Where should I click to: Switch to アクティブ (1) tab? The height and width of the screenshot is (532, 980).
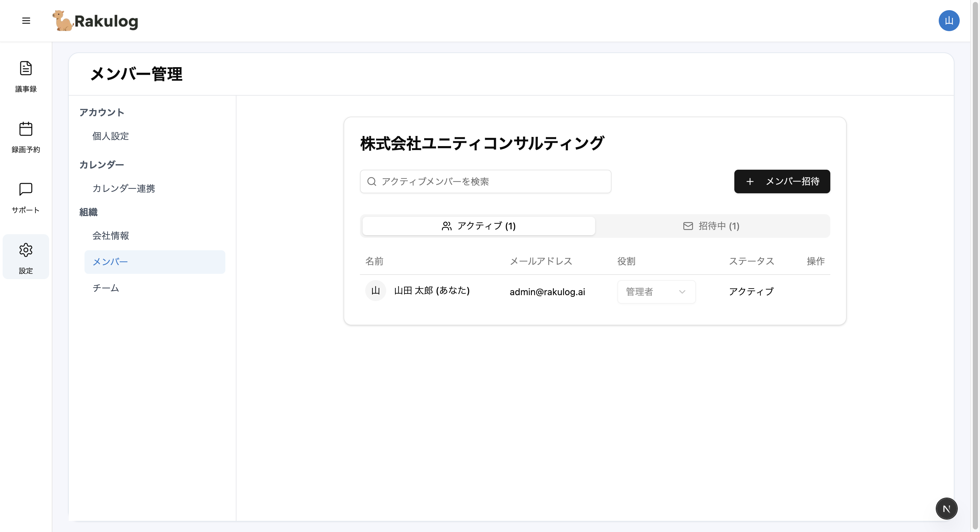[478, 226]
